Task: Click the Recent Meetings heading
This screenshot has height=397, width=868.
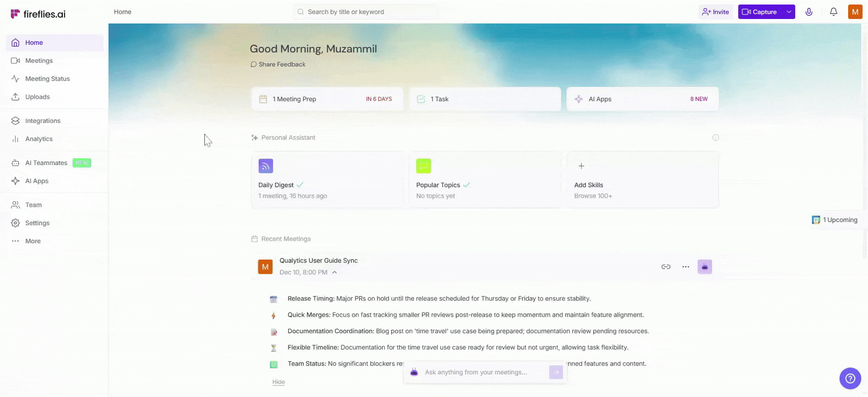Action: coord(286,239)
